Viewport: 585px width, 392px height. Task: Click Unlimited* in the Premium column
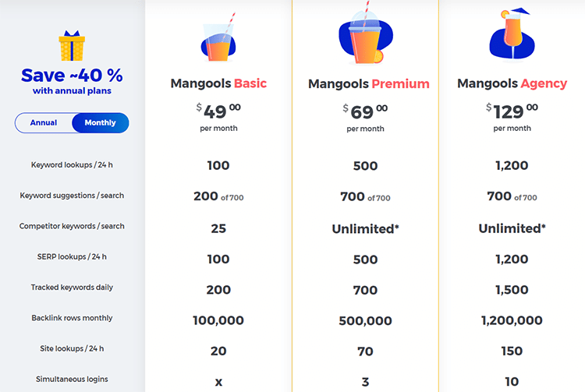click(x=365, y=228)
